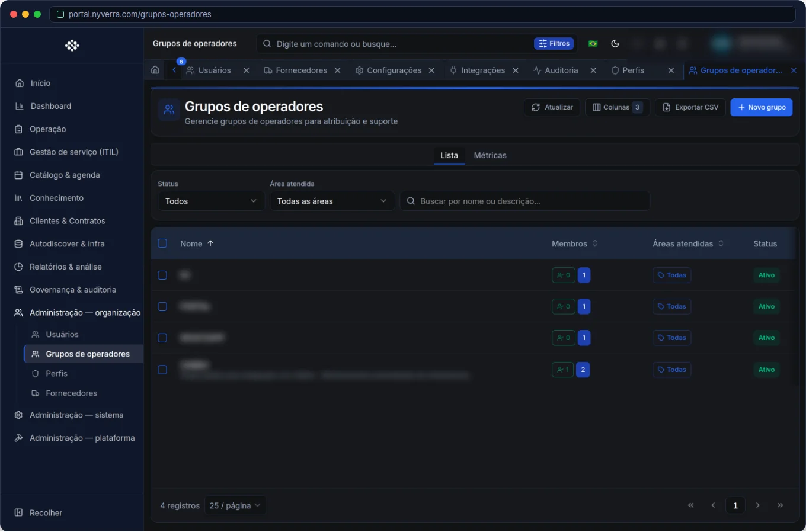Click the Brazil flag language icon
Screen dimensions: 806x532
593,44
